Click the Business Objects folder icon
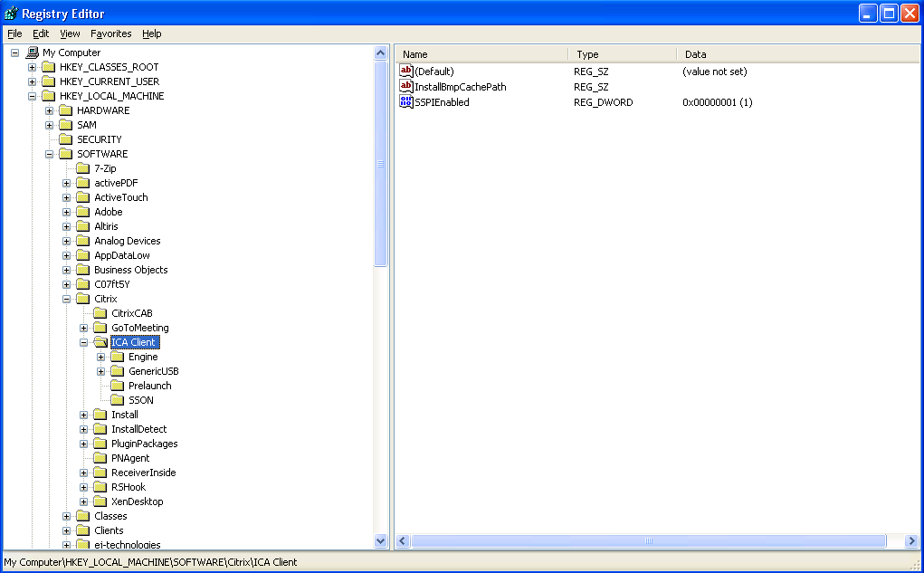 click(83, 270)
